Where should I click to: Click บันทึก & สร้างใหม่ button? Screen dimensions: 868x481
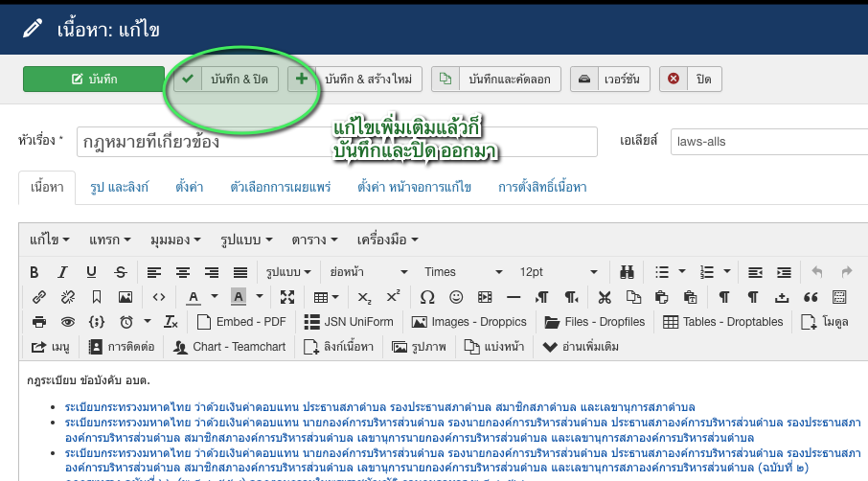354,79
